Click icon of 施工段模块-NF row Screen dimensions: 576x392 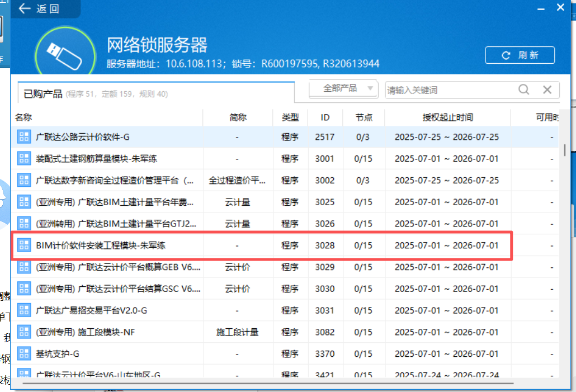(24, 332)
